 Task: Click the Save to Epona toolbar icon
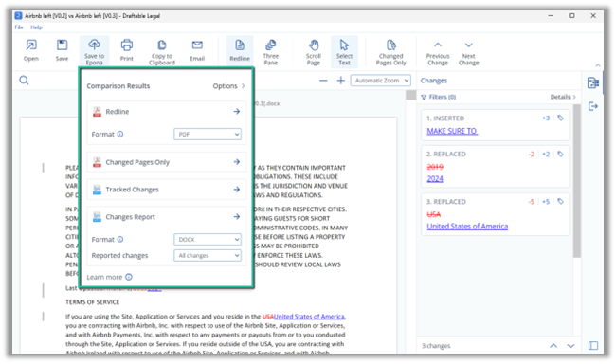[94, 51]
